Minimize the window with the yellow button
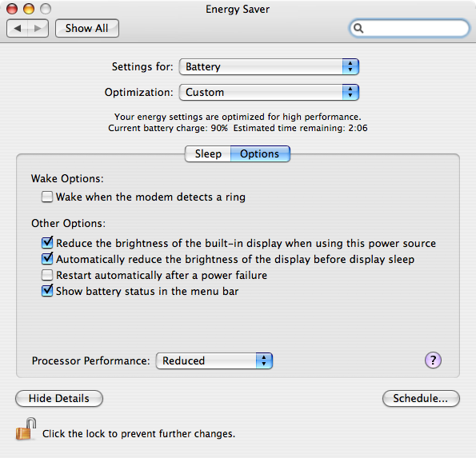 [x=29, y=9]
